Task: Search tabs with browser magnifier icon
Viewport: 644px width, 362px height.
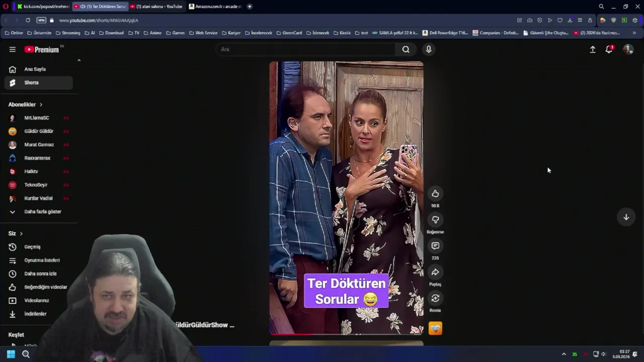Action: 601,7
